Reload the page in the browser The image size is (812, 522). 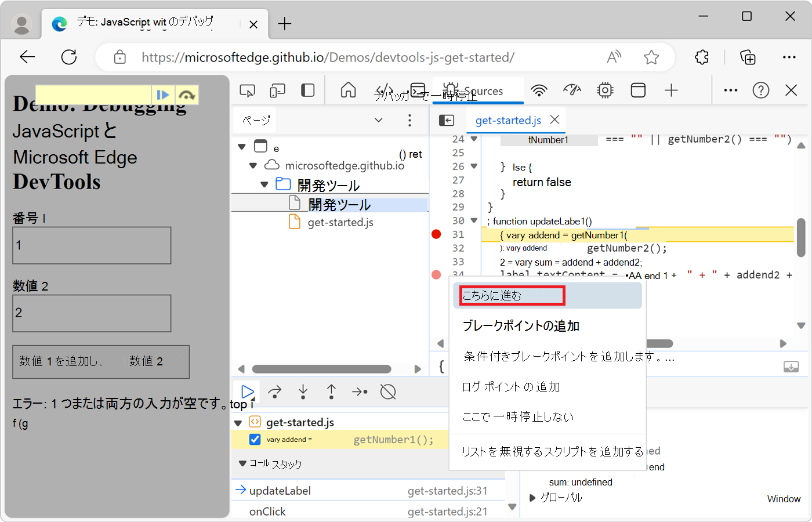pyautogui.click(x=69, y=57)
